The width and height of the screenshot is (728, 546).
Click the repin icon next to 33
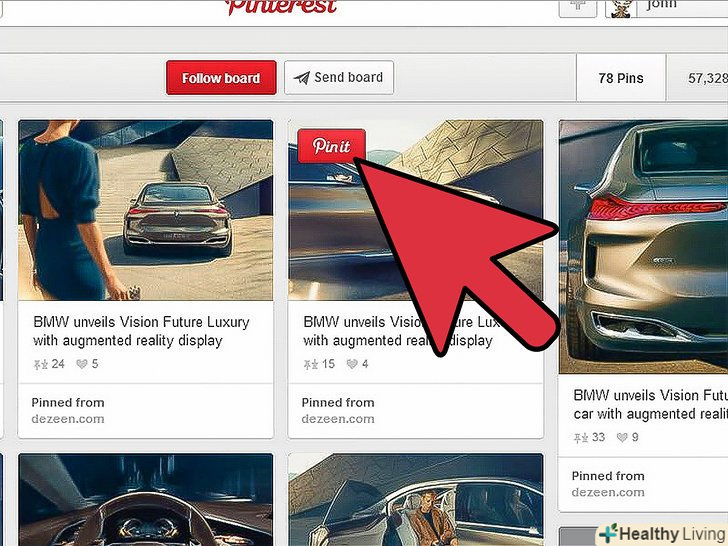coord(581,437)
